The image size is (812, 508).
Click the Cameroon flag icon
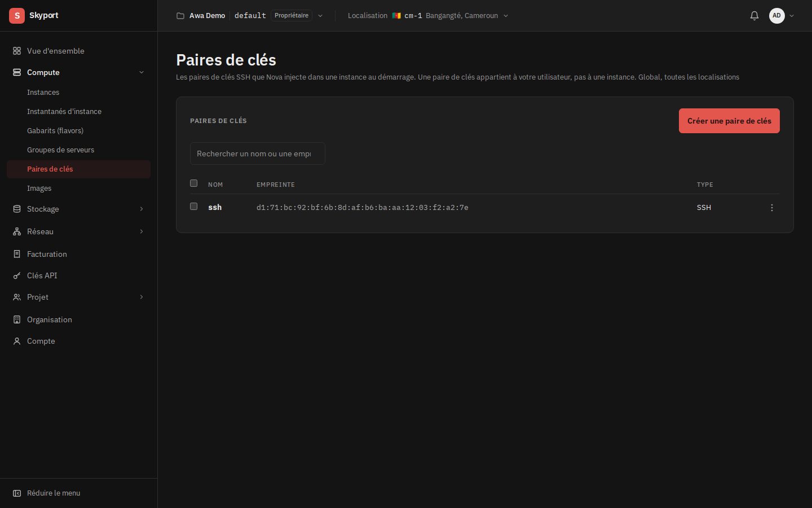(396, 16)
